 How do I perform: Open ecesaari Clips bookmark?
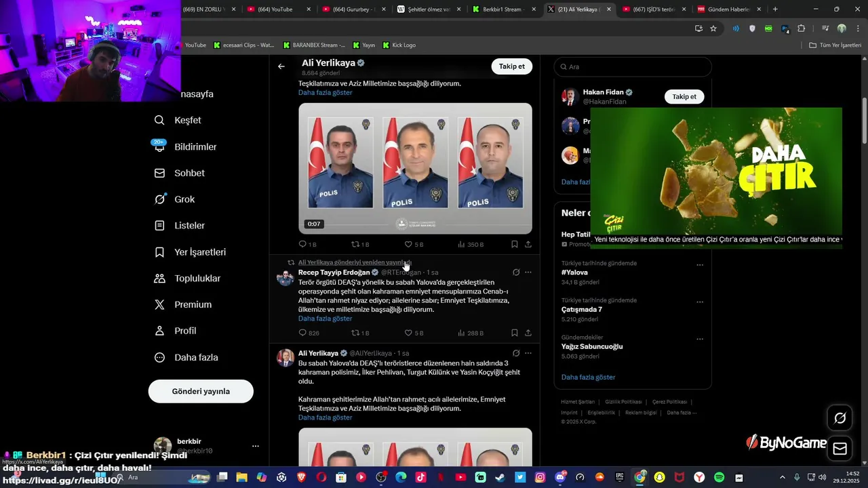(x=243, y=45)
